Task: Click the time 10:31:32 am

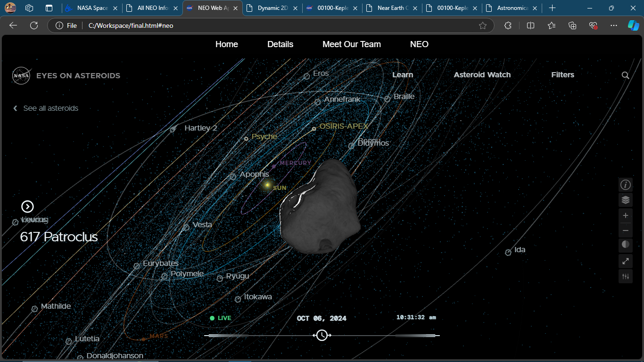Action: [416, 318]
